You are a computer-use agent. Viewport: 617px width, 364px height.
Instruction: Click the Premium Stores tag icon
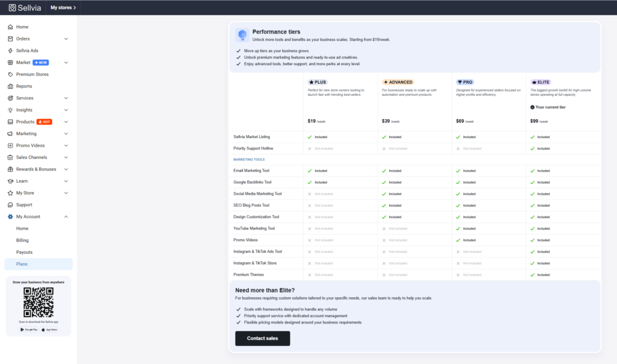pyautogui.click(x=10, y=74)
